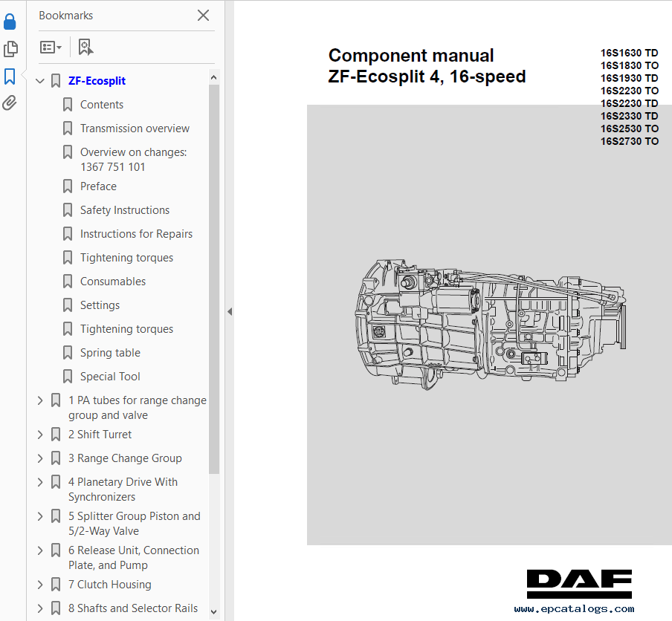Click the bookmark icon beside Consumables
Viewport: 672px width, 621px height.
(68, 282)
